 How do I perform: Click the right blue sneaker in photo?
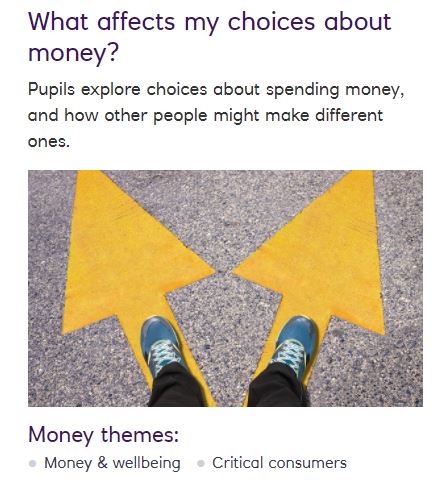coord(295,343)
